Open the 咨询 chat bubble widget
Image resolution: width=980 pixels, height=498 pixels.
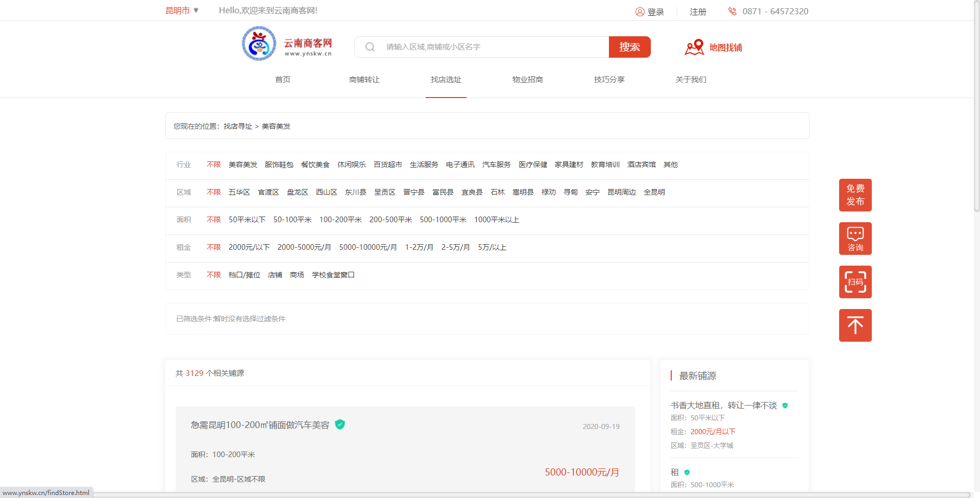pyautogui.click(x=855, y=239)
